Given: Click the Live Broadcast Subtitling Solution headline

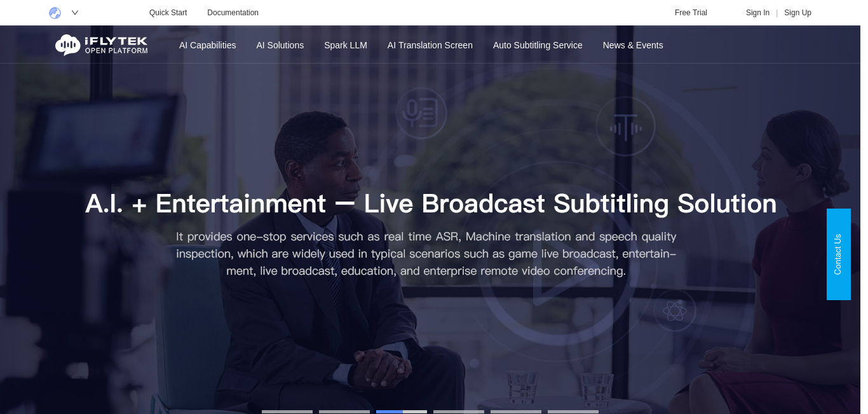Looking at the screenshot, I should [x=431, y=204].
